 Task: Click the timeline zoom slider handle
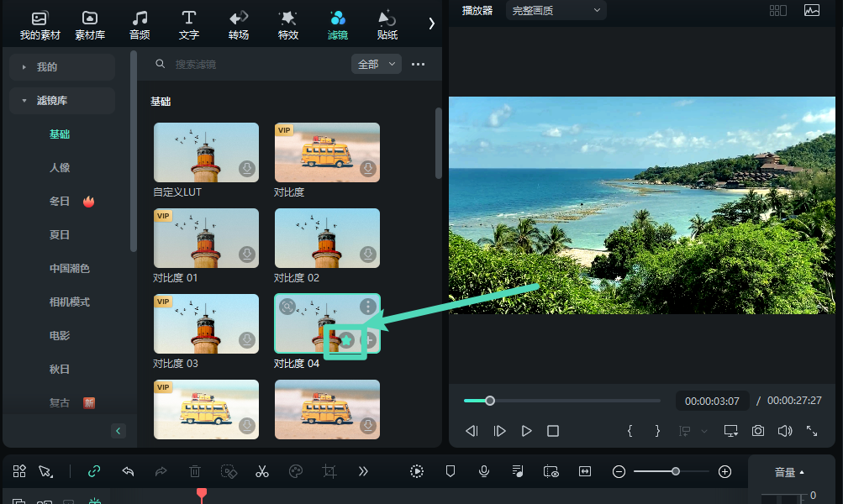point(676,471)
